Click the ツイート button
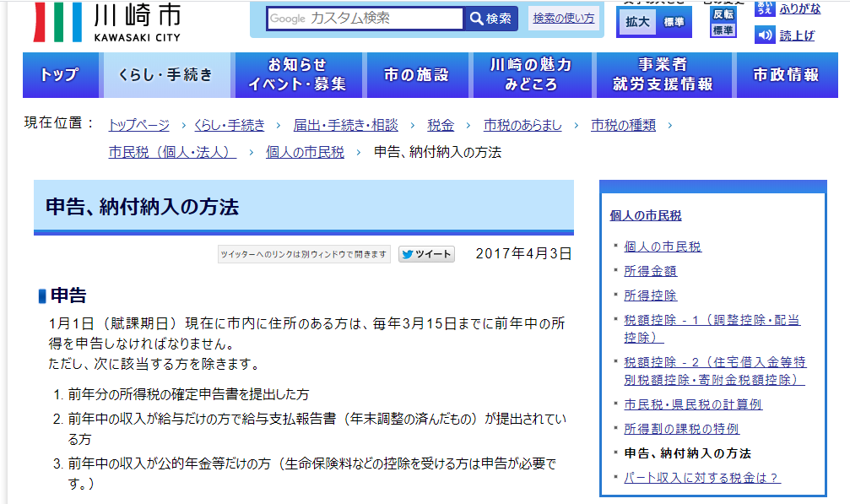Screen dimensions: 850x504 [x=426, y=254]
